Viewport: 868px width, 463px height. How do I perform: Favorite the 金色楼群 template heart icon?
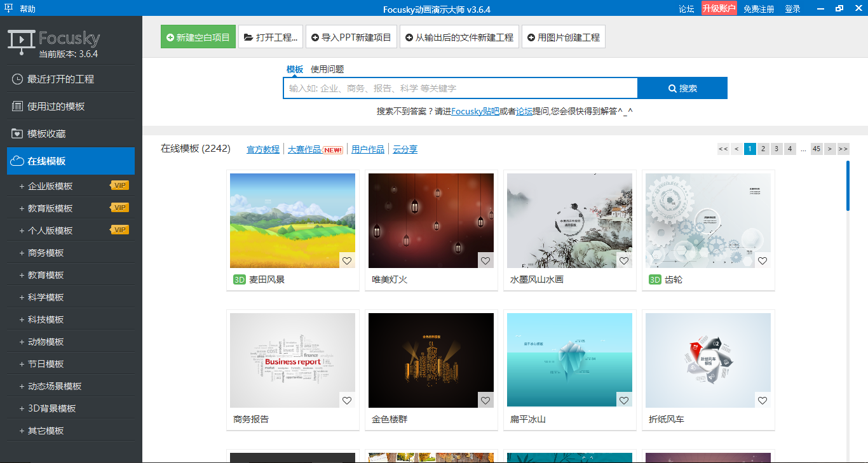[485, 400]
